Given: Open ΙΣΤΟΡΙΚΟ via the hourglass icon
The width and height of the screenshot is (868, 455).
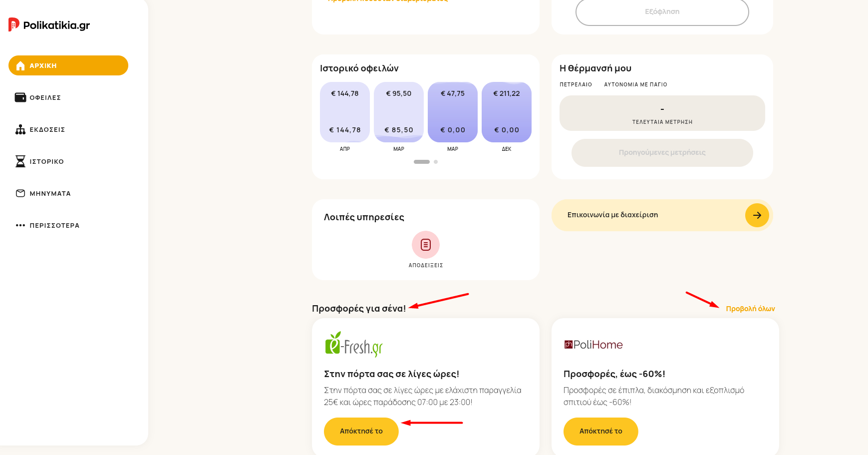Looking at the screenshot, I should tap(20, 161).
